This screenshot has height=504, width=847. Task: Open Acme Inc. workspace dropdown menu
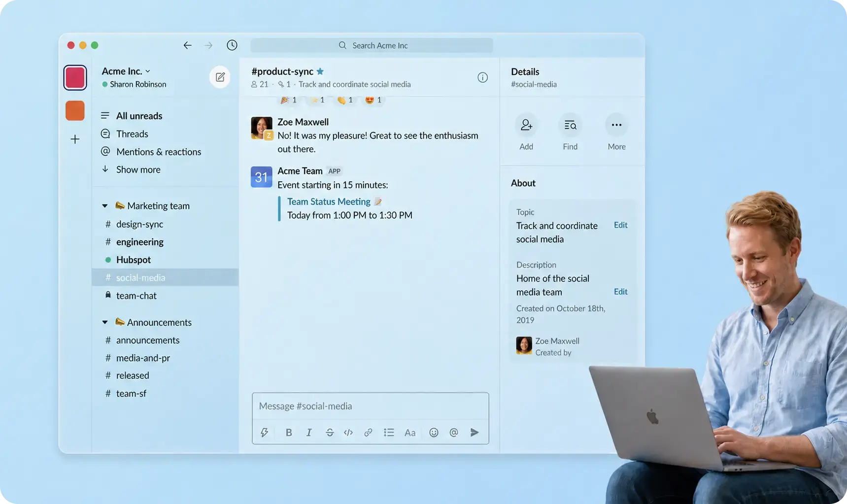coord(126,71)
